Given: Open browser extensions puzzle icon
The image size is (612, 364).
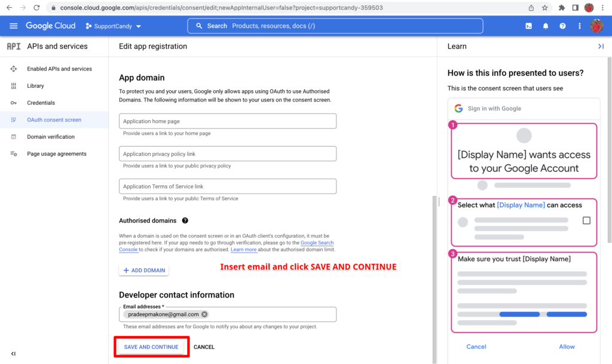Looking at the screenshot, I should tap(562, 7).
